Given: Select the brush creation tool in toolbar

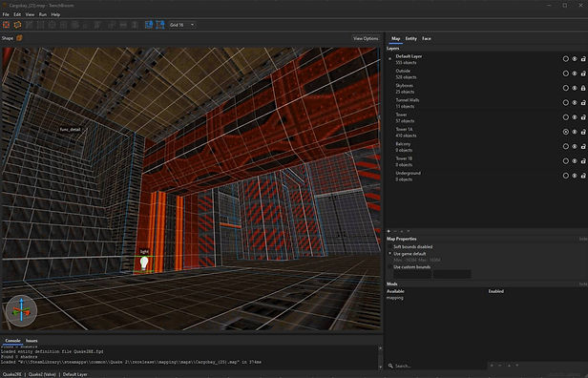Looking at the screenshot, I should click(6, 25).
